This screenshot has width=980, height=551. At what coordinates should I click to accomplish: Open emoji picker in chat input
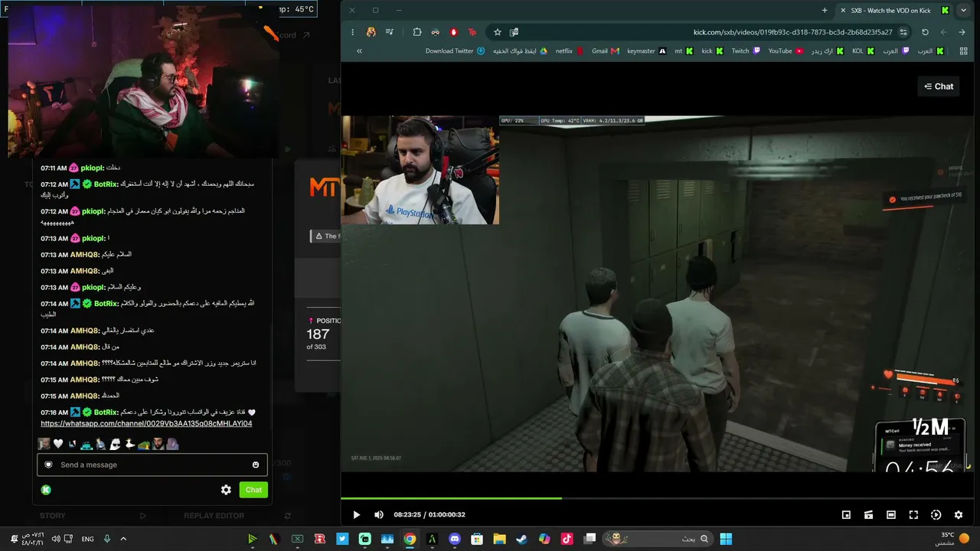(256, 465)
